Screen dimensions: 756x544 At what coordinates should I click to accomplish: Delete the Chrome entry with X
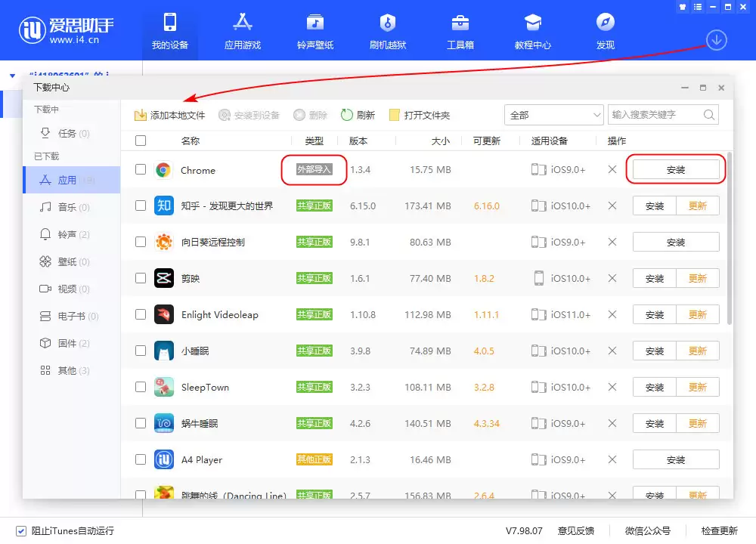click(612, 169)
